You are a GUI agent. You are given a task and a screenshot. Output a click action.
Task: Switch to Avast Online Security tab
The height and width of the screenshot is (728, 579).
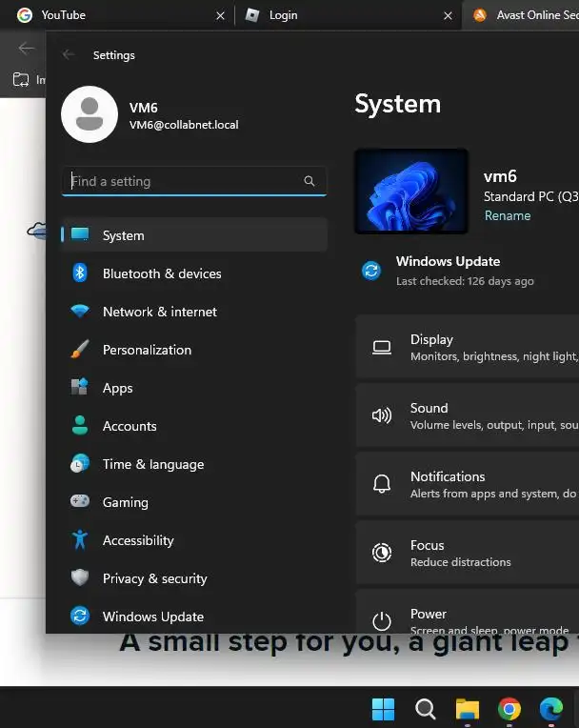[521, 15]
